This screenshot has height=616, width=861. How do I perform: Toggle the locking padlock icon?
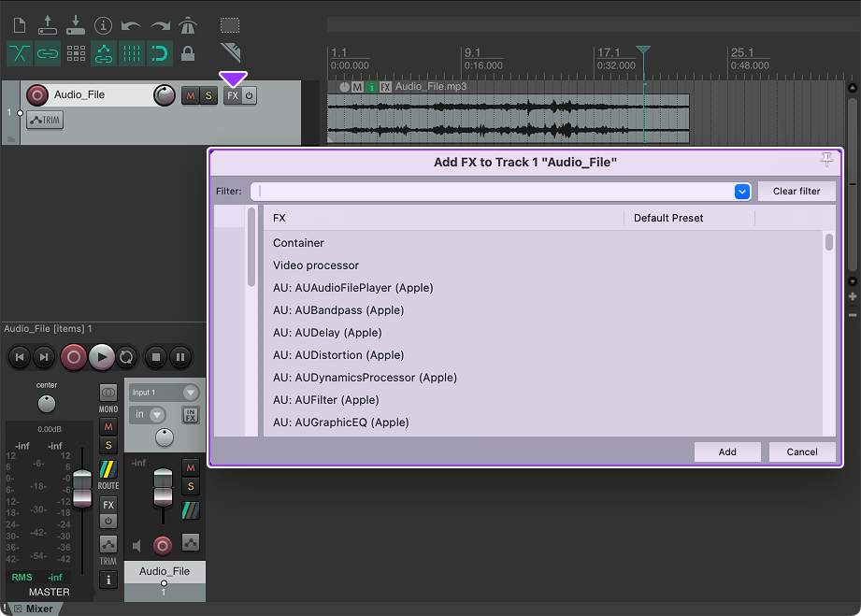(x=188, y=53)
